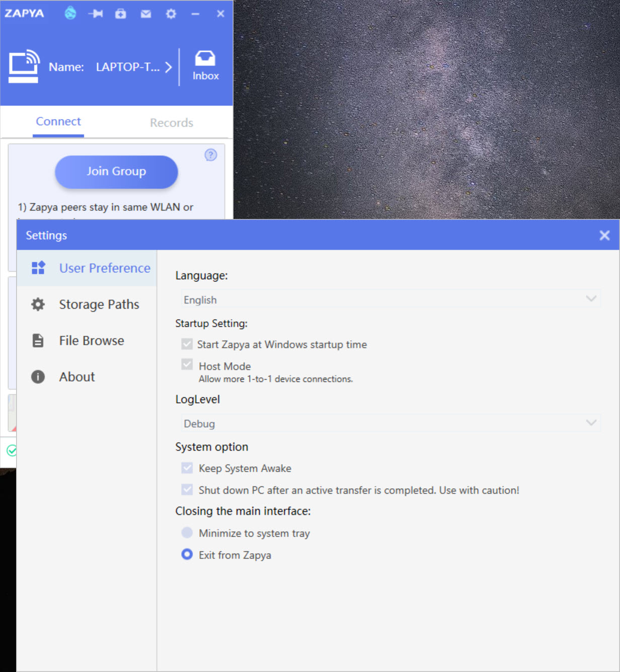Screen dimensions: 620x672
Task: Open Storage Paths settings section
Action: pyautogui.click(x=99, y=305)
